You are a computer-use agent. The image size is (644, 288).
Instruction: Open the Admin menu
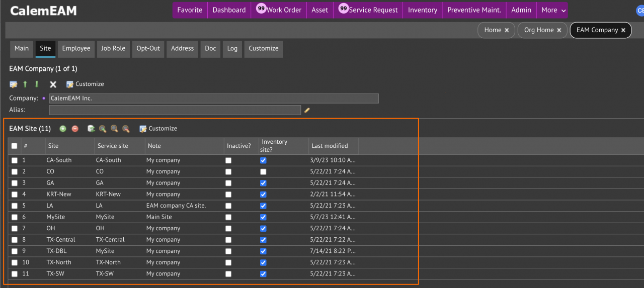pyautogui.click(x=521, y=10)
